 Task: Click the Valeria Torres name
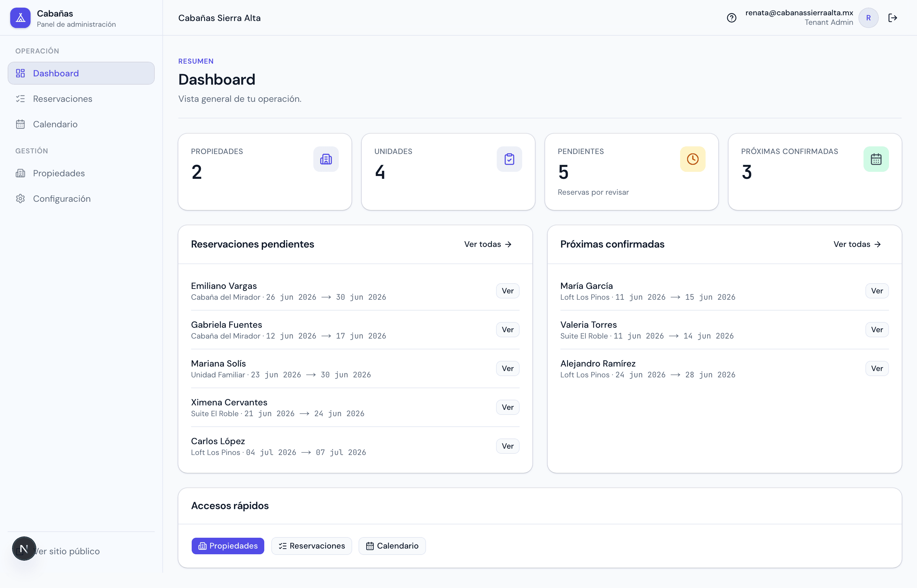point(588,325)
